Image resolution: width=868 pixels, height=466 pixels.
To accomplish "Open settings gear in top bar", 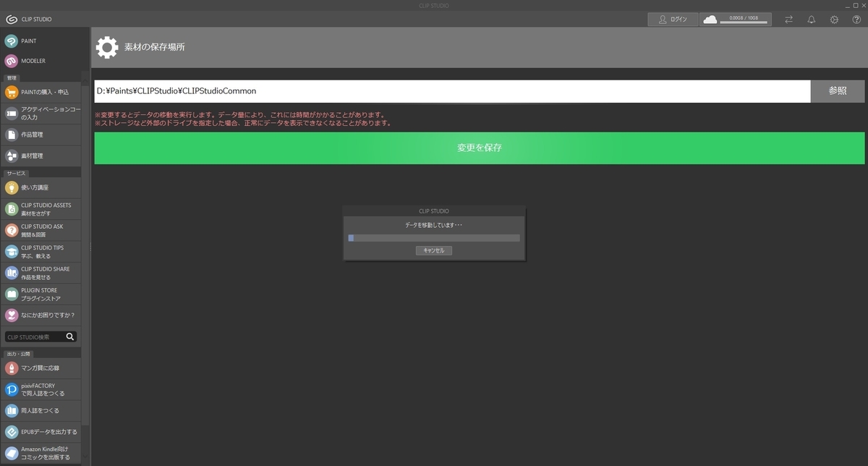I will point(834,19).
